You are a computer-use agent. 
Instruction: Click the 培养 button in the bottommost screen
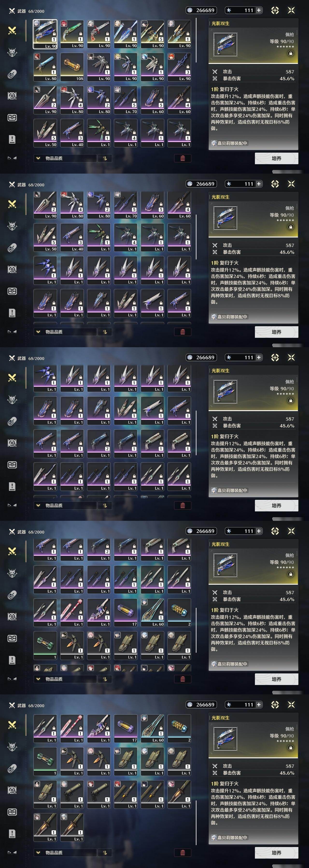tap(276, 853)
